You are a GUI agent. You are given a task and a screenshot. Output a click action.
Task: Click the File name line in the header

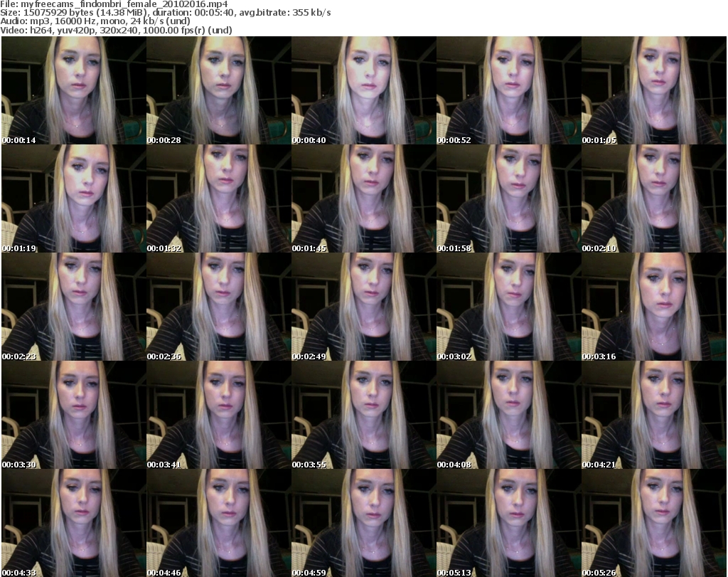114,4
